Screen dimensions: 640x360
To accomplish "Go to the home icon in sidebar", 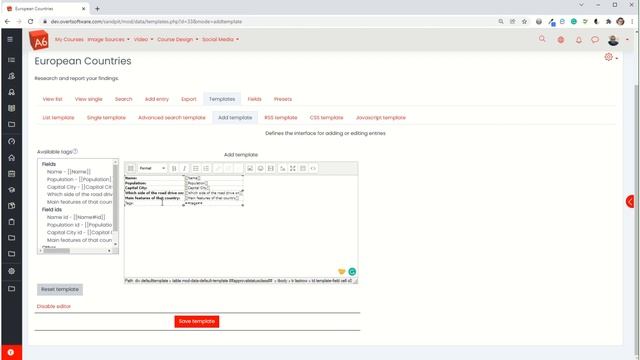I will click(11, 158).
